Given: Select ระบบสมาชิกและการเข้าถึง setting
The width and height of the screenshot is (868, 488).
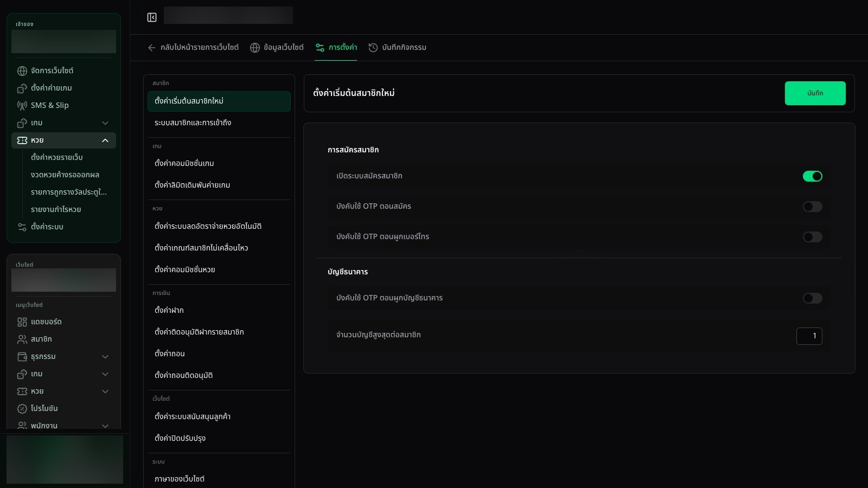Looking at the screenshot, I should 219,123.
